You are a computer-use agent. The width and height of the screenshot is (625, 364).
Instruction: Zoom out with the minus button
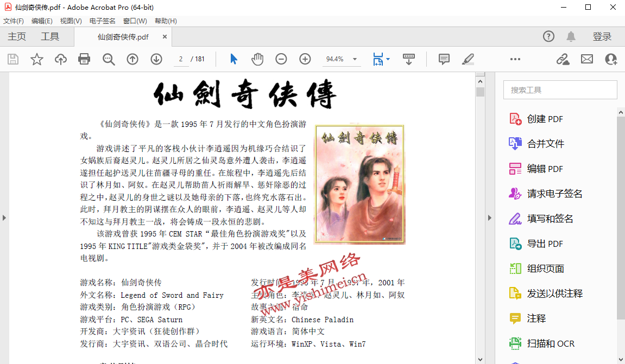281,59
